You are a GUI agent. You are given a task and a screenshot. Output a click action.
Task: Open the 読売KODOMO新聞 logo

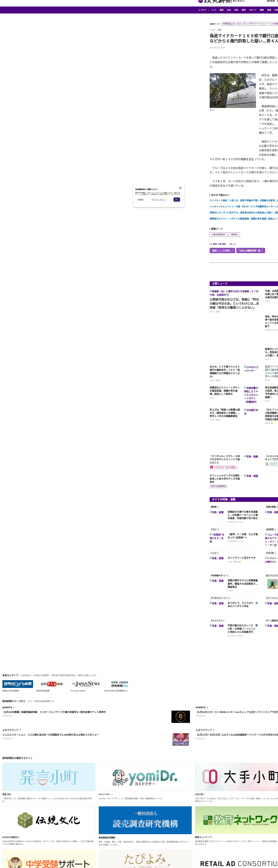pos(18,684)
